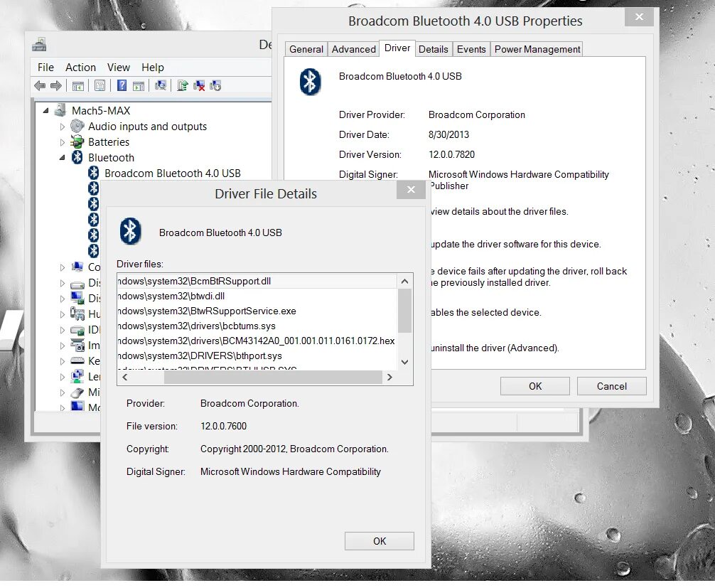Open the blue question-mark Help toolbar icon
Image resolution: width=715 pixels, height=588 pixels.
pyautogui.click(x=122, y=85)
